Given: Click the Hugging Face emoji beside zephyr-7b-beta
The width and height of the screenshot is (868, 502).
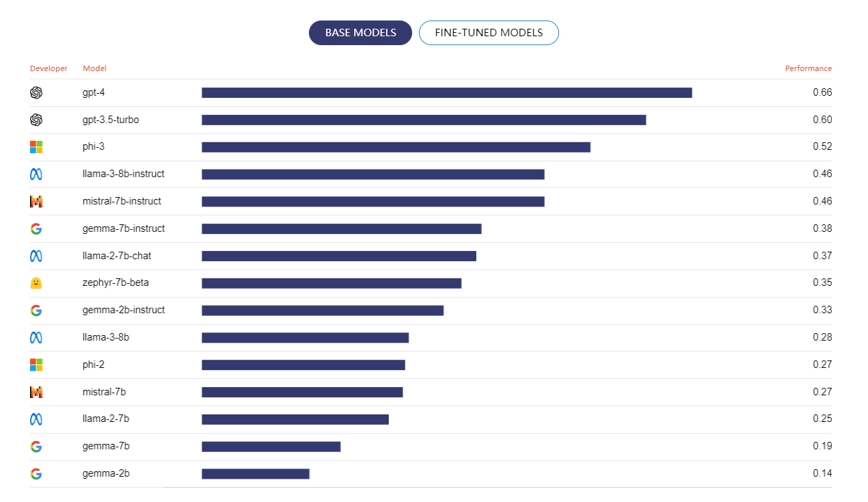Looking at the screenshot, I should coord(36,283).
